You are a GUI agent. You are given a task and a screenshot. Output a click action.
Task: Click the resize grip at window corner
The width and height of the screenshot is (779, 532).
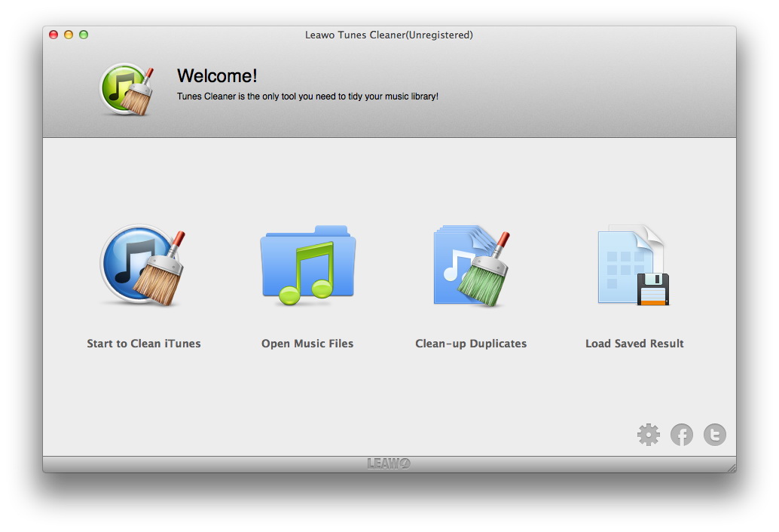[x=730, y=467]
